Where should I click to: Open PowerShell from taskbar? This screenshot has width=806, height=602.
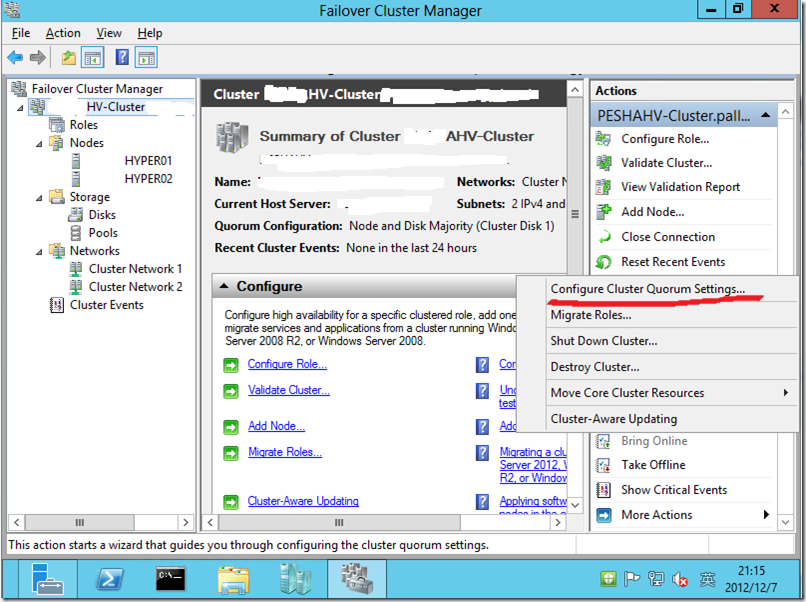click(110, 579)
